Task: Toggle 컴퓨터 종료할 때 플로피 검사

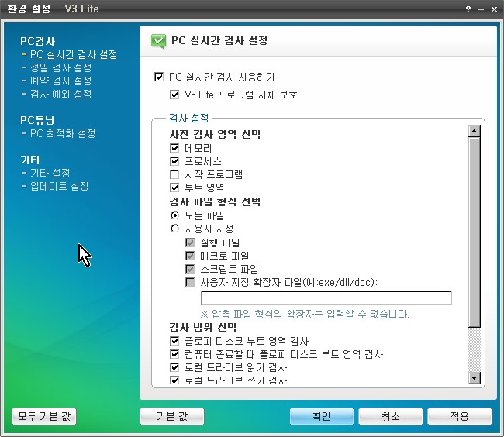Action: 174,354
